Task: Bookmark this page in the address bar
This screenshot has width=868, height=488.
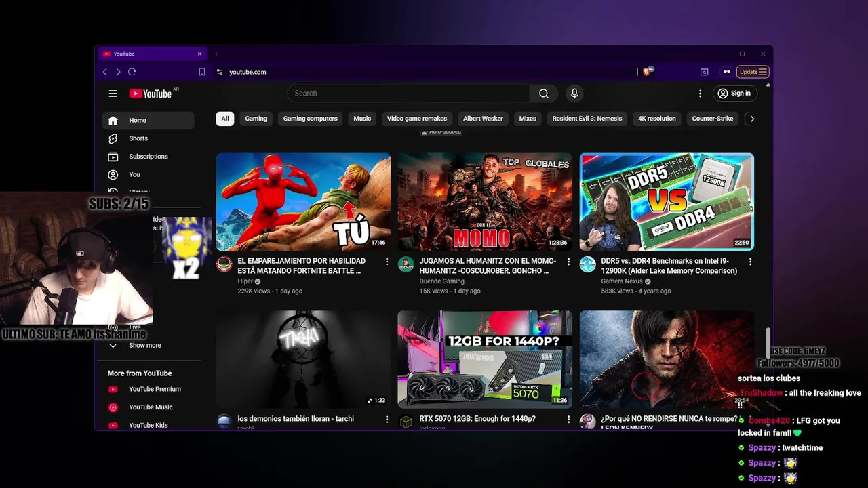Action: pyautogui.click(x=202, y=72)
